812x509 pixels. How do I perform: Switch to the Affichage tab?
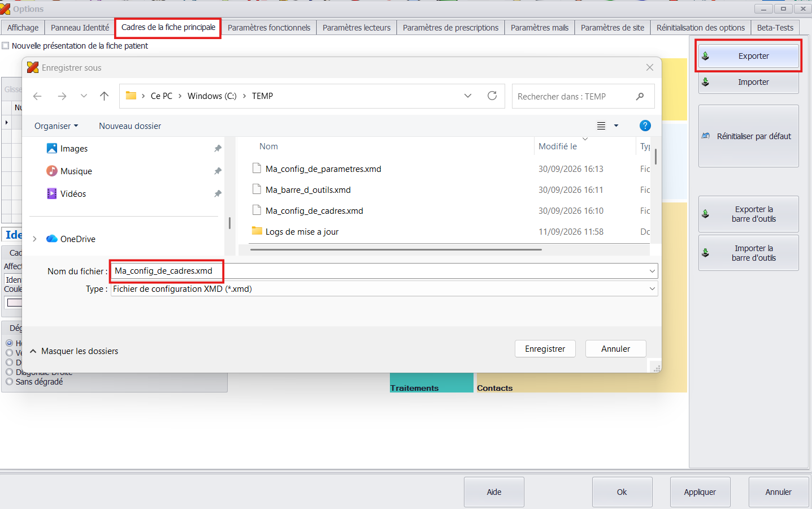[x=23, y=28]
